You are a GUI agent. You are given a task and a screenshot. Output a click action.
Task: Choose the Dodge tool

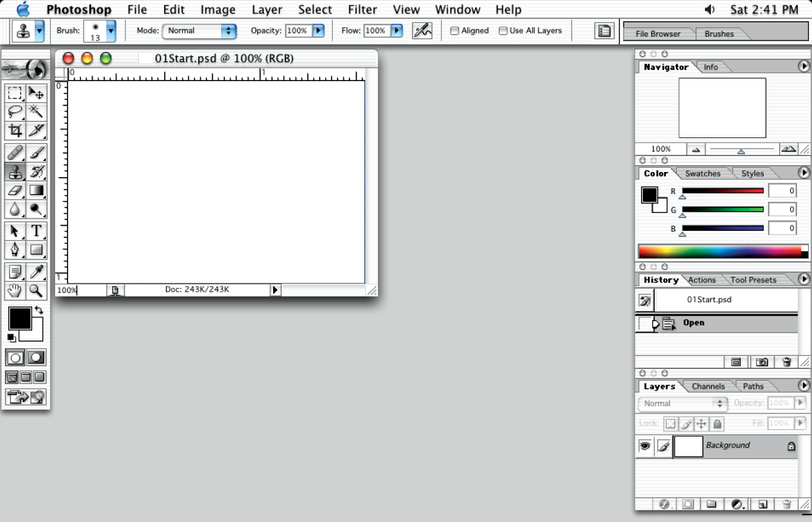(x=37, y=209)
